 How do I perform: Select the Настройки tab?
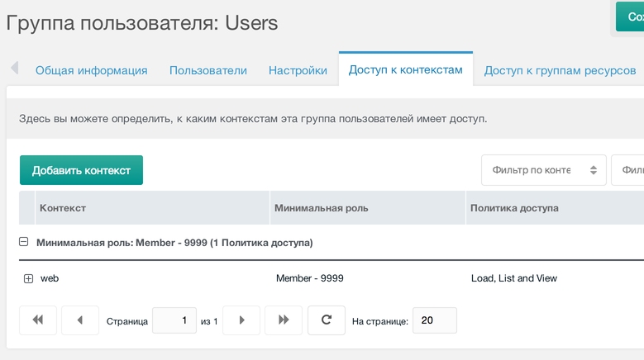click(x=298, y=71)
